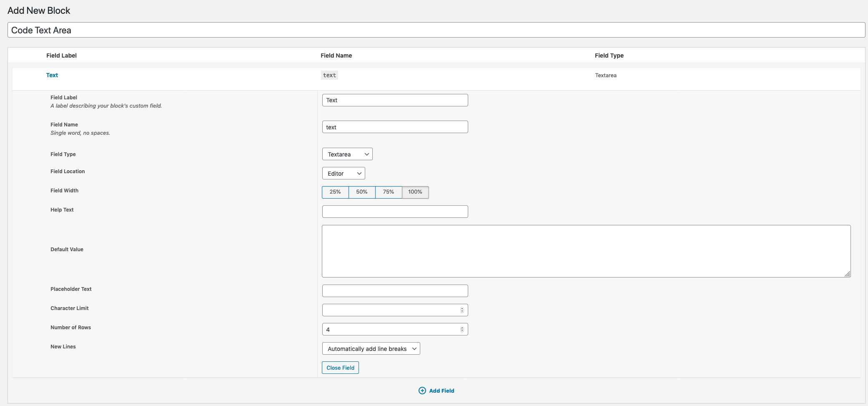The image size is (868, 406).
Task: Click inside the Placeholder Text input
Action: [394, 290]
